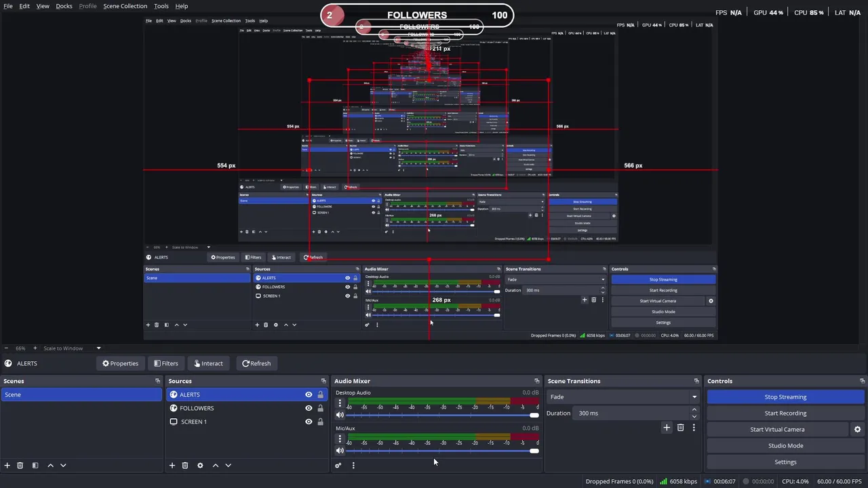The image size is (868, 488).
Task: Float the Audio Mixer dock
Action: (x=537, y=381)
